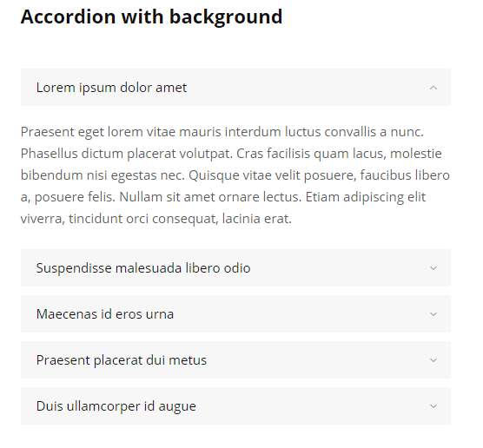Expand the Maecenas id eros urna title
Screen dimensions: 483x448
(105, 314)
